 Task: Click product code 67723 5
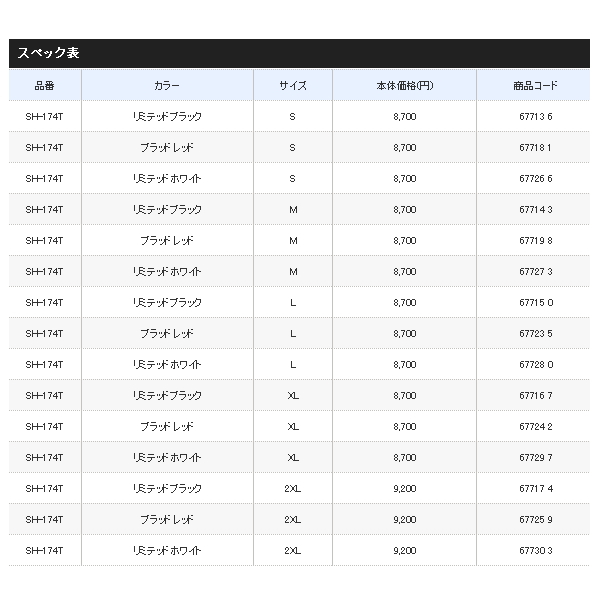[536, 334]
